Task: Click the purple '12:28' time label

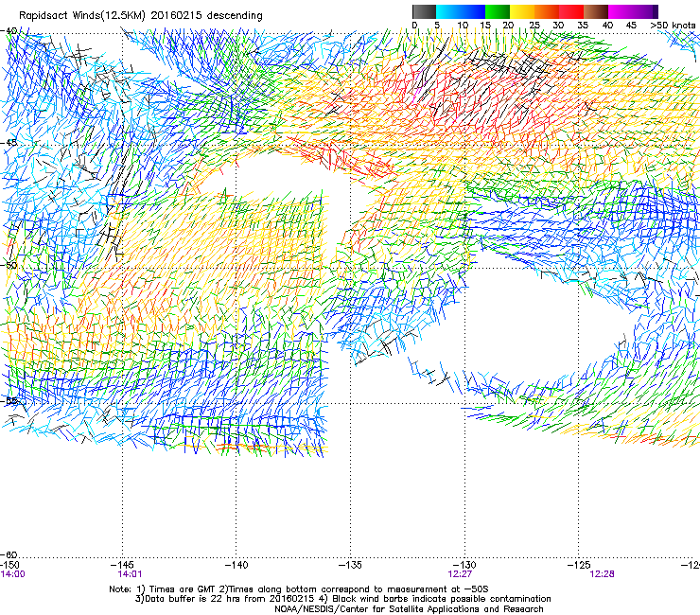Action: pyautogui.click(x=602, y=574)
